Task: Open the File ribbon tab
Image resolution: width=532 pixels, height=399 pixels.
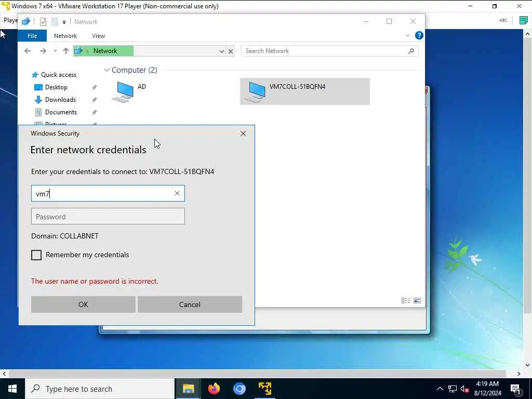Action: coord(32,36)
